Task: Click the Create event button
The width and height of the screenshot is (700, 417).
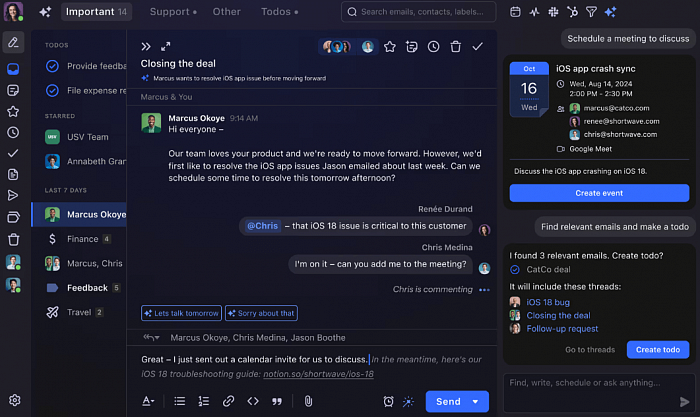Action: [x=599, y=192]
